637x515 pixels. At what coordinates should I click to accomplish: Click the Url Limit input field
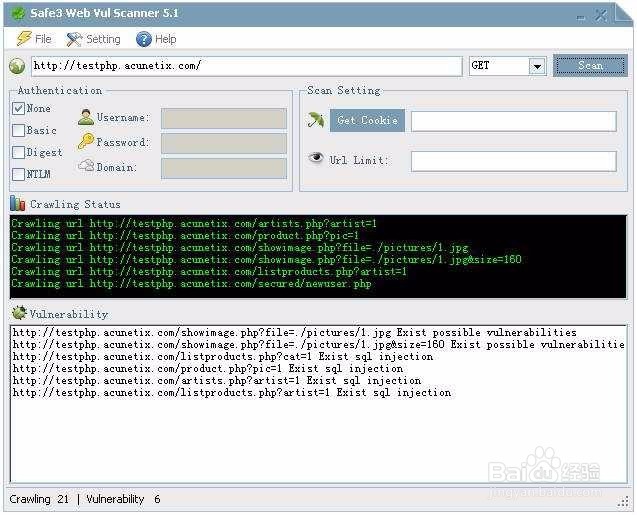(514, 161)
